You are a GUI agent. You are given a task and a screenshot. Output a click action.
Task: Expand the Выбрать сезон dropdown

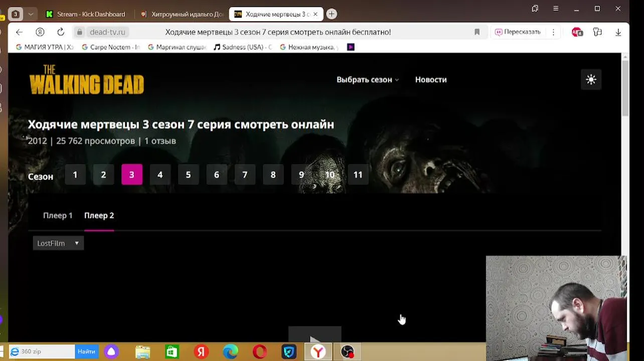pyautogui.click(x=368, y=80)
